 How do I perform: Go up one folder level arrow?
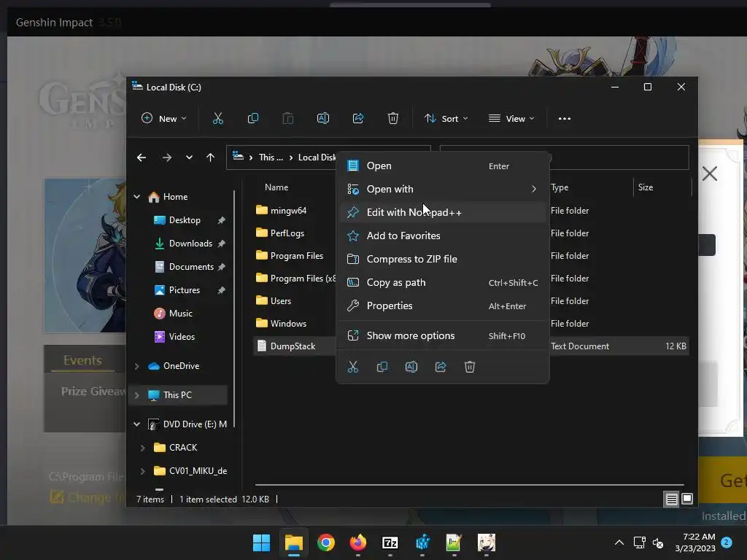(x=211, y=157)
